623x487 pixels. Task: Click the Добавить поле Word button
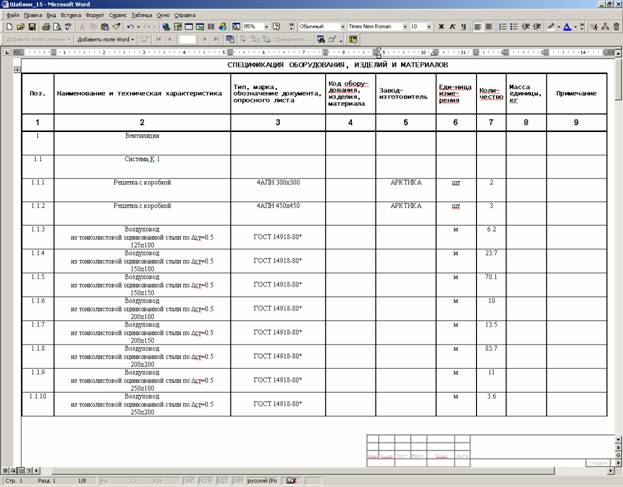(103, 39)
